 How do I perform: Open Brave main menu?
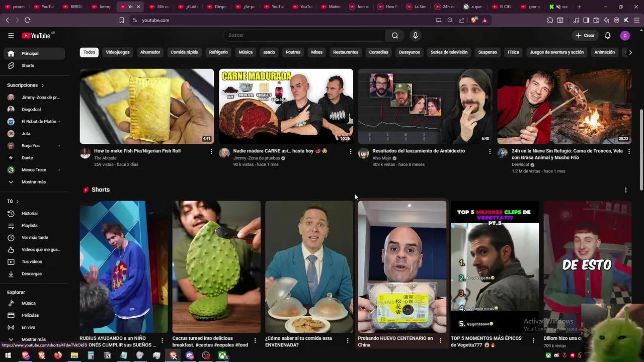coord(636,20)
